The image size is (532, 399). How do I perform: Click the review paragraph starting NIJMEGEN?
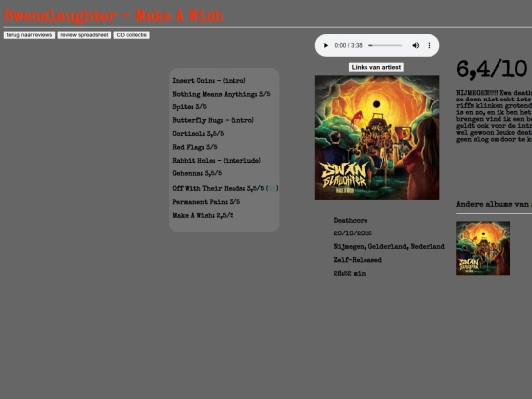coord(494,115)
